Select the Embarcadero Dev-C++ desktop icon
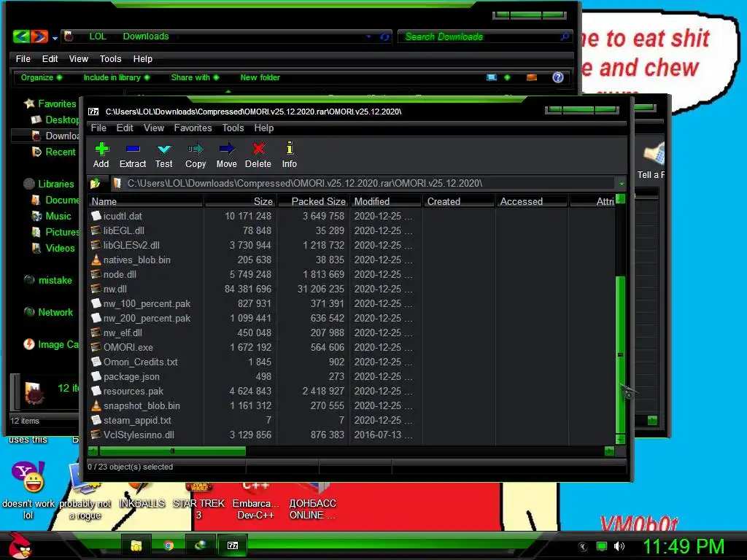The image size is (747, 560). (x=255, y=502)
